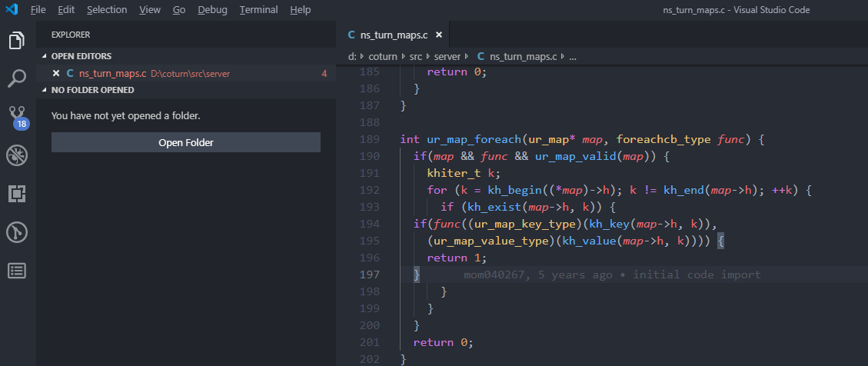Image resolution: width=868 pixels, height=366 pixels.
Task: Click line number 192 in gutter
Action: (369, 190)
